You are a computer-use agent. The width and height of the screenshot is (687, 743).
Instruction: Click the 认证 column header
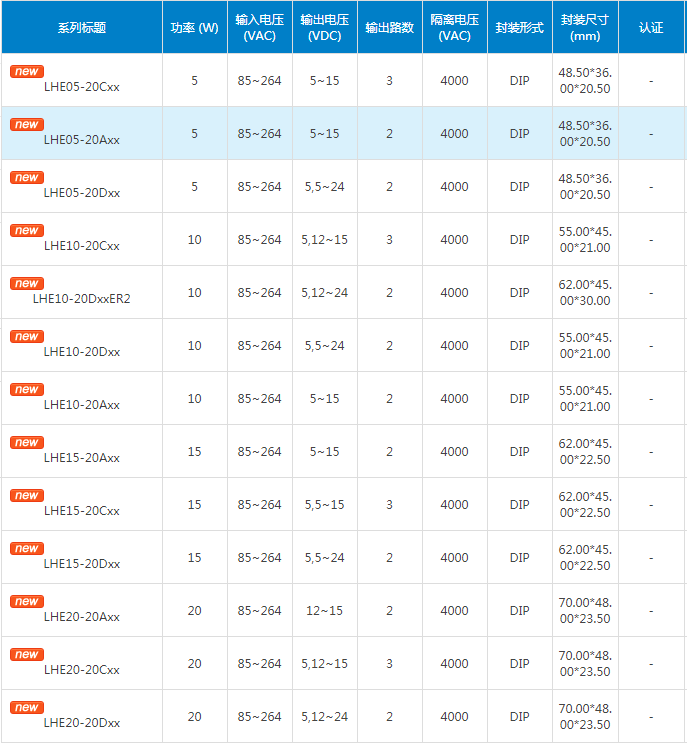coord(651,28)
